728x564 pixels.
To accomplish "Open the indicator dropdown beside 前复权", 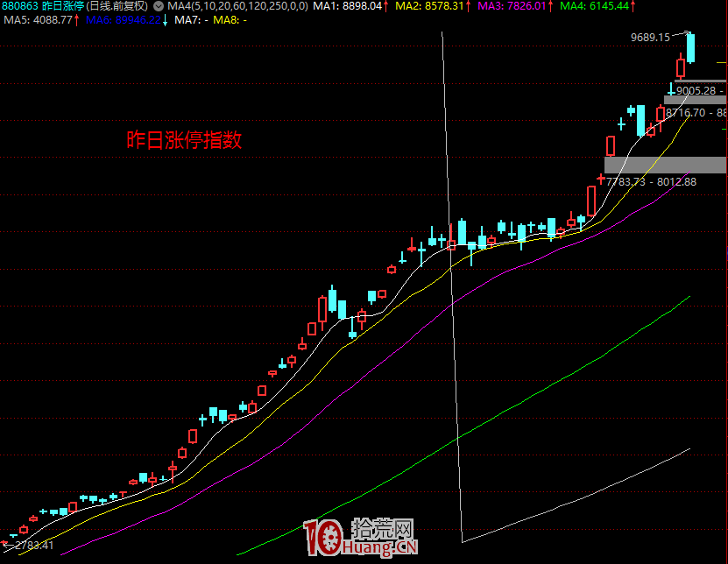I will pos(159,6).
